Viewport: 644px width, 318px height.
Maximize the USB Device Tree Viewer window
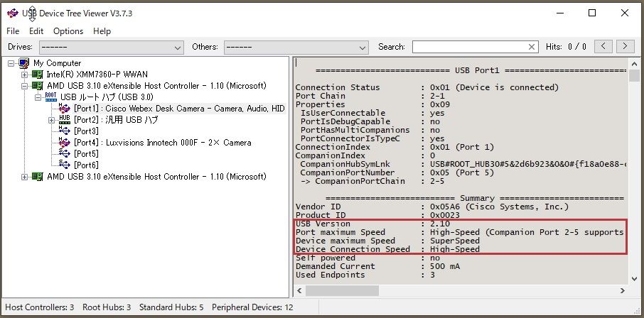(x=592, y=13)
